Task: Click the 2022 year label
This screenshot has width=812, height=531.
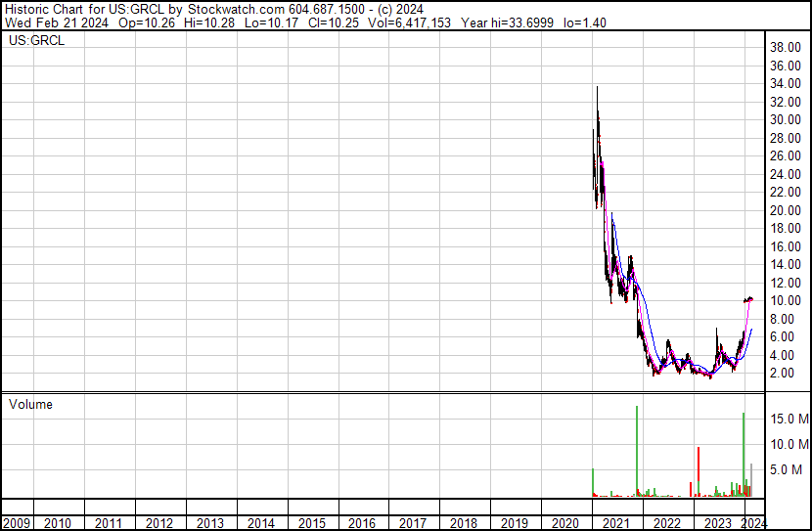Action: pos(667,523)
